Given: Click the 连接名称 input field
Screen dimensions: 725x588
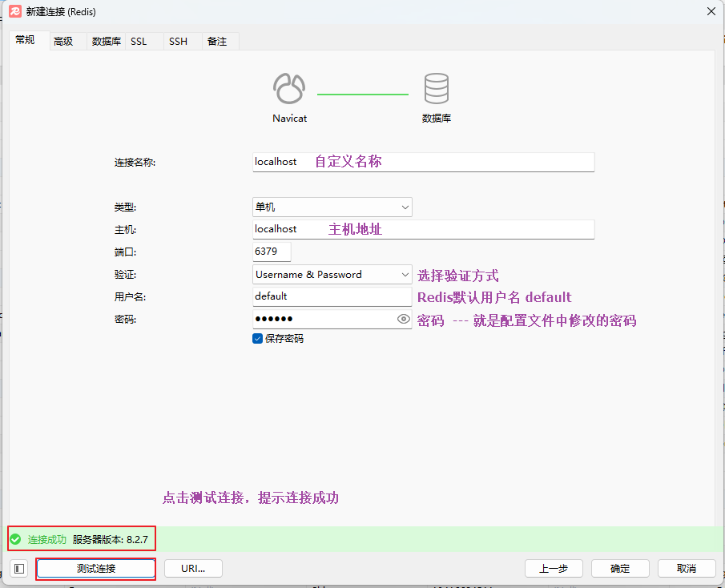Looking at the screenshot, I should [x=423, y=163].
